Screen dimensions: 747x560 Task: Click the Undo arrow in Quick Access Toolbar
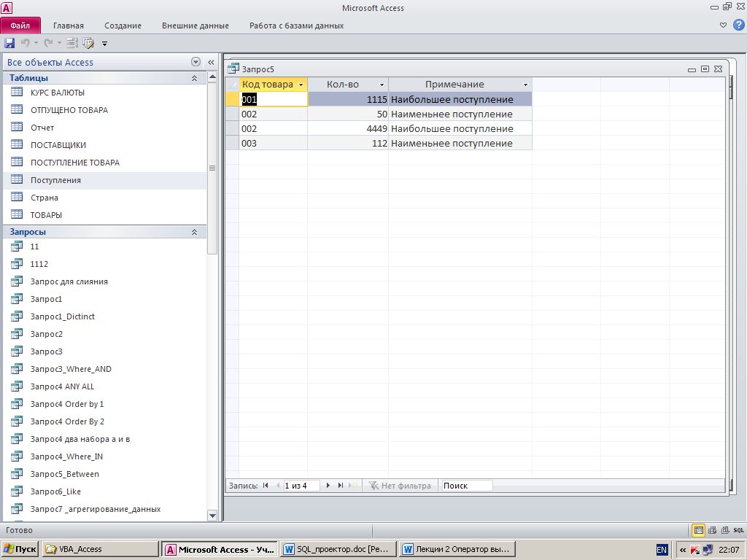(25, 43)
